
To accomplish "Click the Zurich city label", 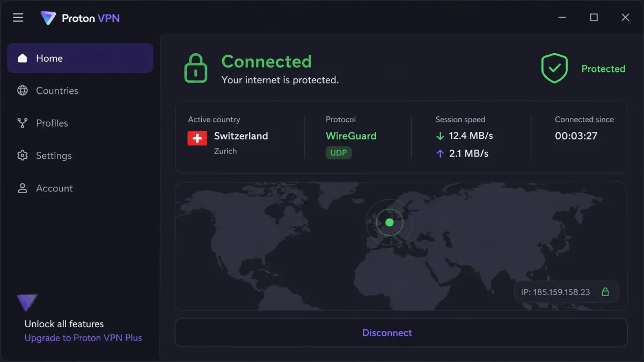I will (225, 151).
